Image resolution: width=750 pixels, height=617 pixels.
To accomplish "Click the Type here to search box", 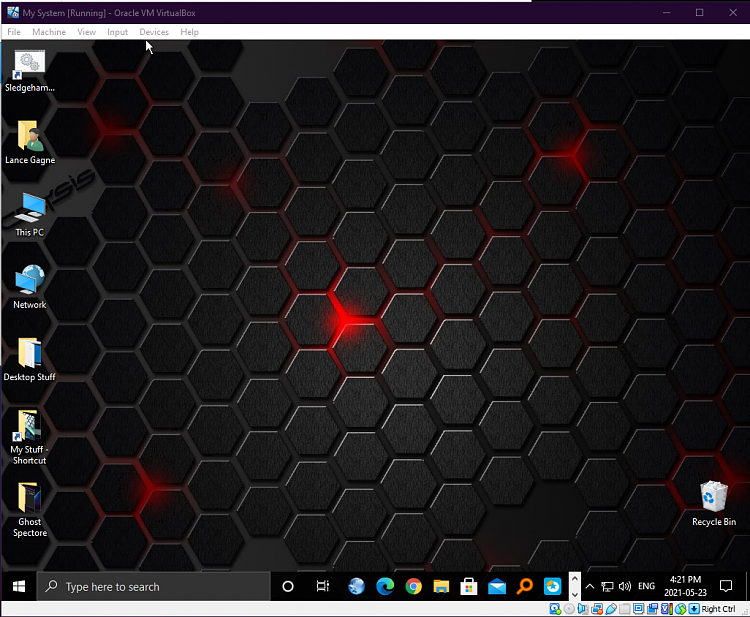I will [x=154, y=586].
